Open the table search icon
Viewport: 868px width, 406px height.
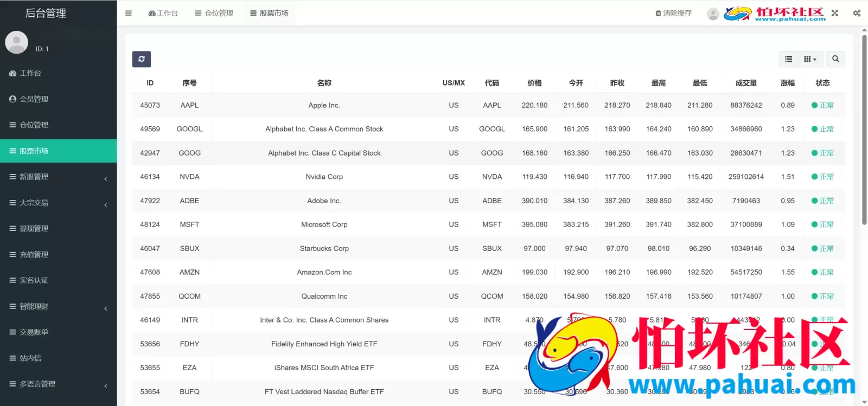pyautogui.click(x=835, y=59)
